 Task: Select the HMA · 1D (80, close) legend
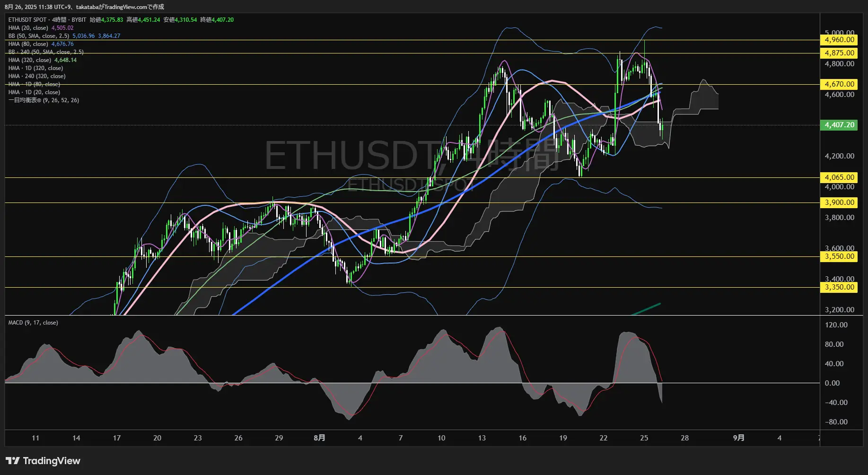point(34,84)
